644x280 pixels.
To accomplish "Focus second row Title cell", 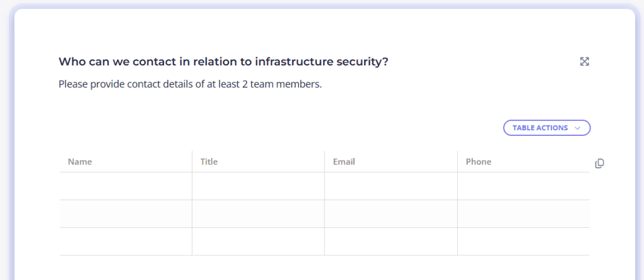I will [x=258, y=214].
